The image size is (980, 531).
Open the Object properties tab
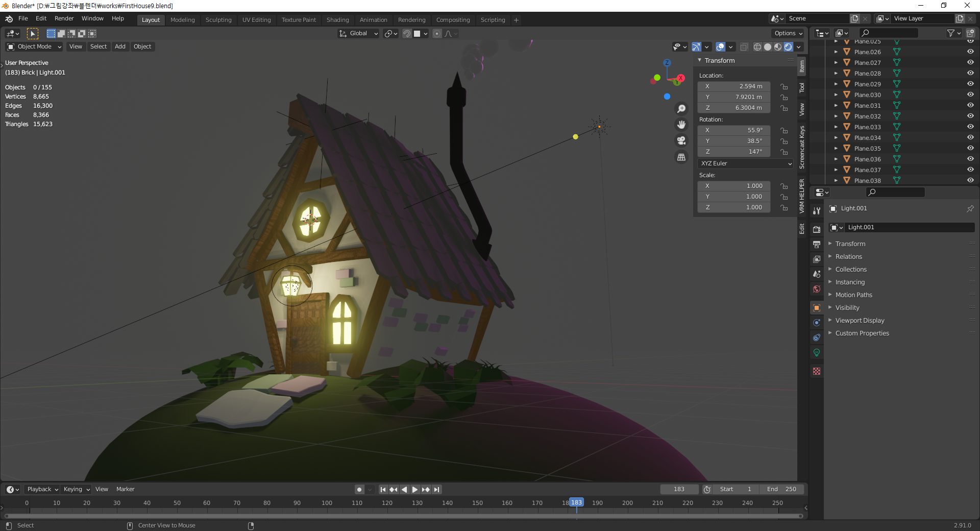point(817,308)
